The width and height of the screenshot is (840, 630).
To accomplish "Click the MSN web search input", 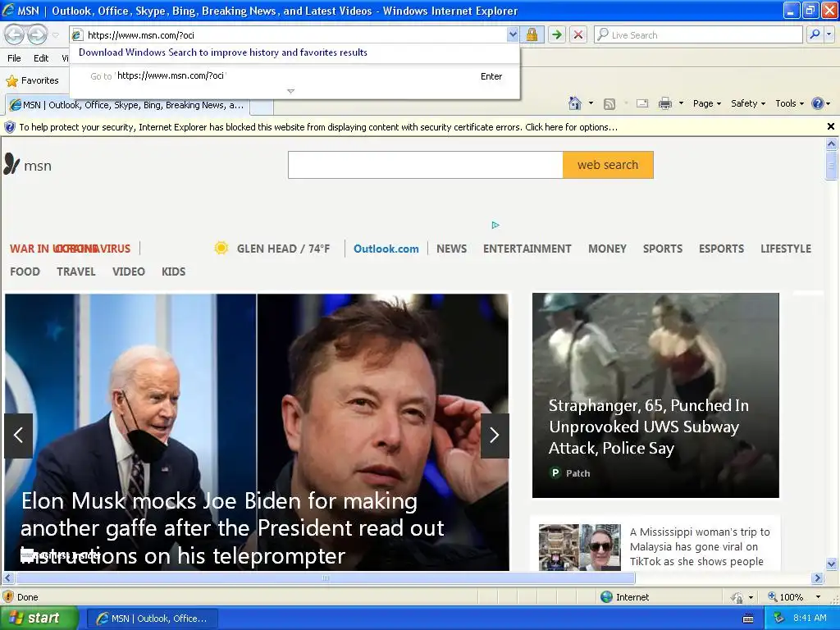I will [x=426, y=165].
